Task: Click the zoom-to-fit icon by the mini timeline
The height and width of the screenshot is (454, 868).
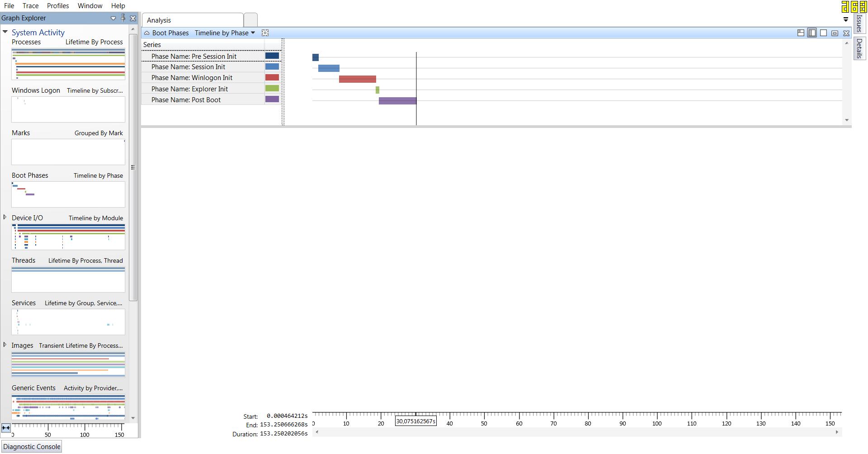Action: [6, 428]
